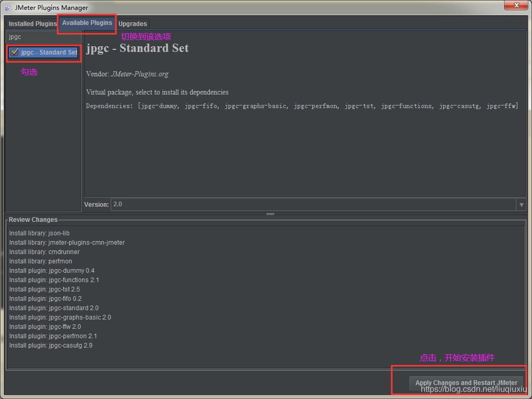Open the Available Plugins tab
Viewport: 532px width, 399px height.
(87, 23)
